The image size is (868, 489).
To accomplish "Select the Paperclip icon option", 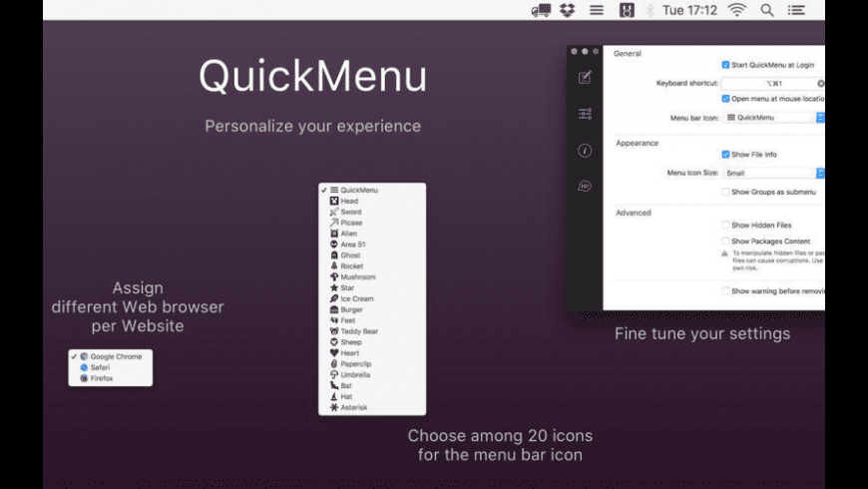I will [x=372, y=364].
